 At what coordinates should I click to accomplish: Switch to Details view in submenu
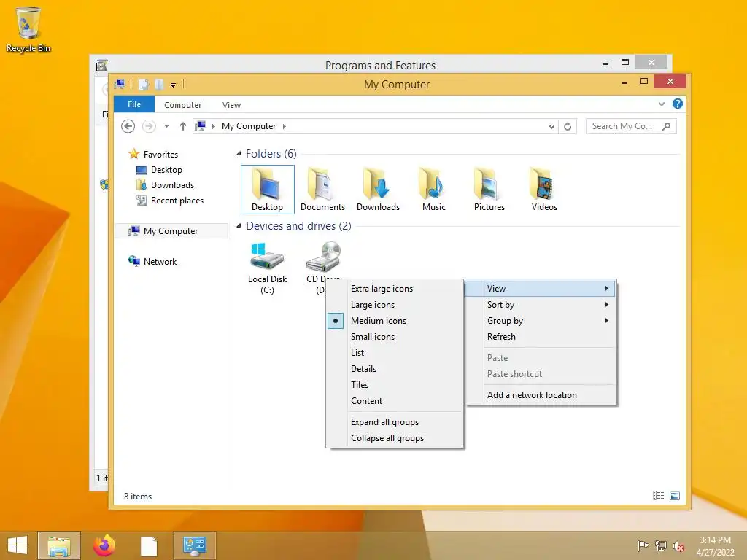click(x=395, y=368)
